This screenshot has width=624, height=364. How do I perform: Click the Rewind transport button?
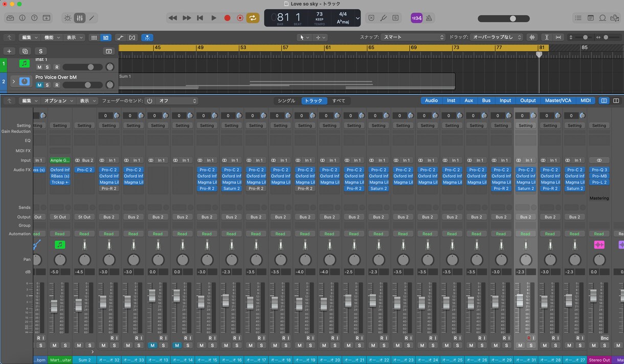173,18
